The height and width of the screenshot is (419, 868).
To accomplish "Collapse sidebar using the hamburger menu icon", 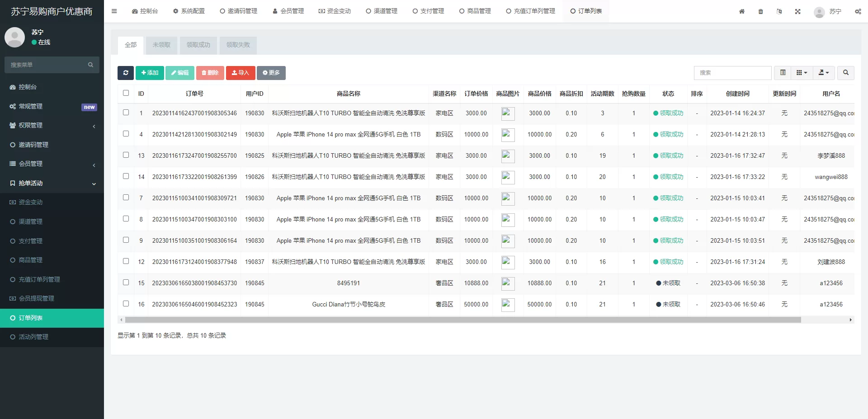I will click(x=114, y=11).
